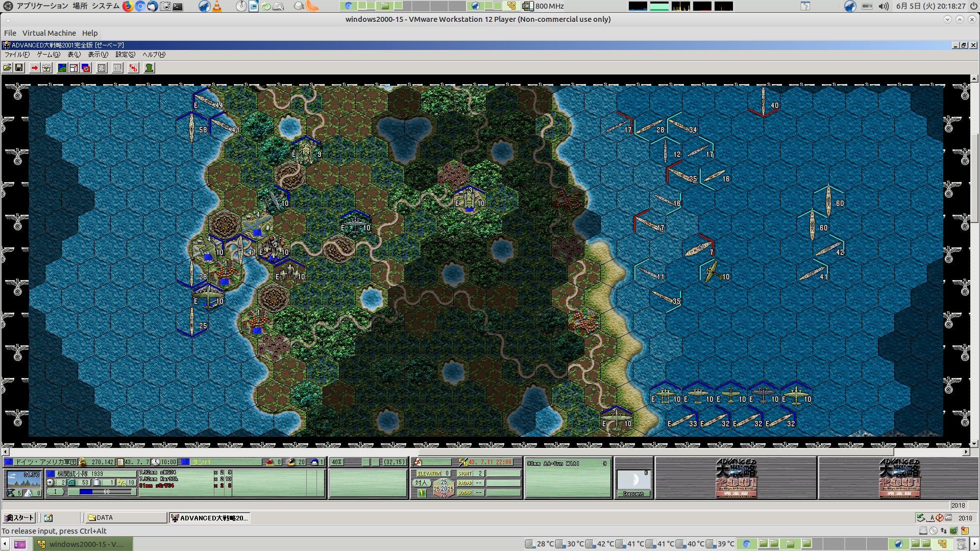
Task: Click the open file folder toolbar icon
Action: [7, 68]
